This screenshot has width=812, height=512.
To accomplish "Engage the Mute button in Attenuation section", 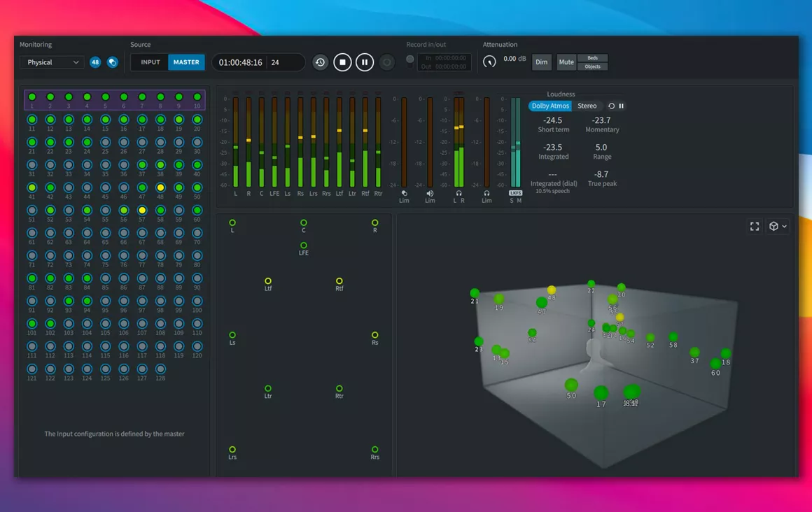I will pyautogui.click(x=566, y=62).
